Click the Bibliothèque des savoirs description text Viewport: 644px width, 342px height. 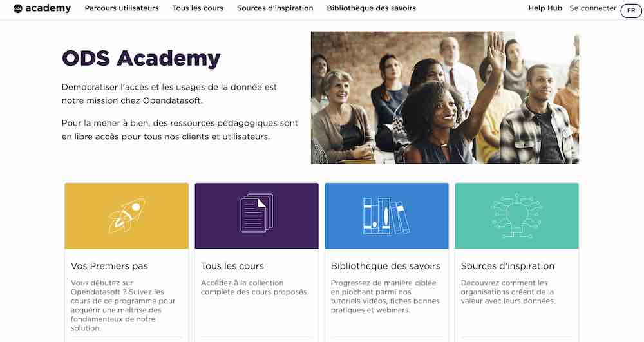[x=383, y=296]
